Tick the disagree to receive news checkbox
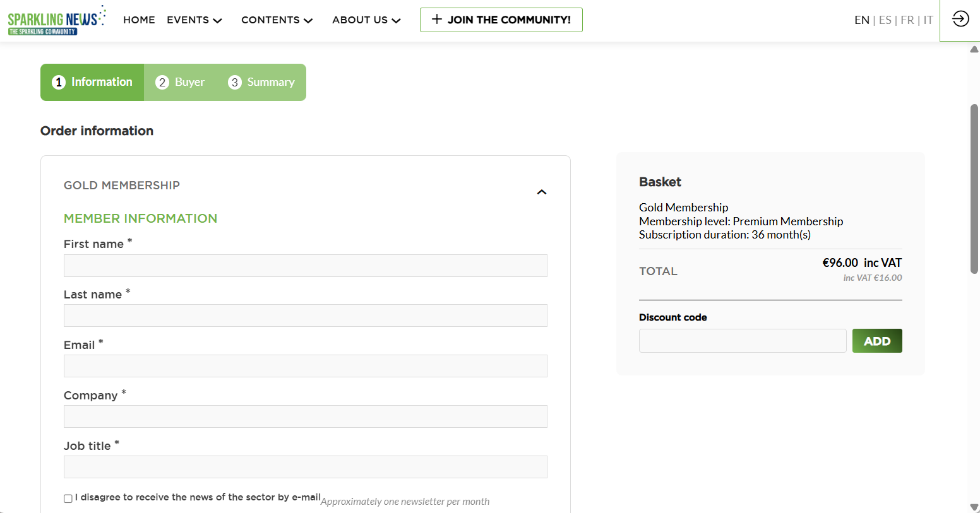The height and width of the screenshot is (513, 980). [x=68, y=498]
